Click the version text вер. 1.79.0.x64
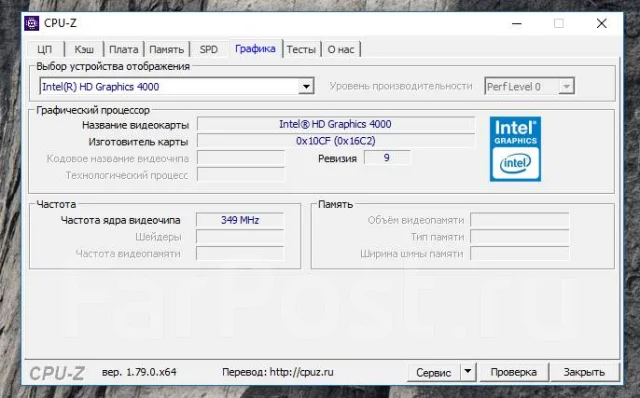The height and width of the screenshot is (398, 640). coord(139,372)
